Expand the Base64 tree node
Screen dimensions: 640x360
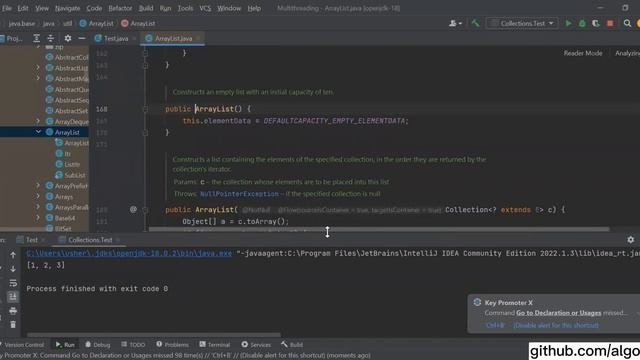[38, 218]
